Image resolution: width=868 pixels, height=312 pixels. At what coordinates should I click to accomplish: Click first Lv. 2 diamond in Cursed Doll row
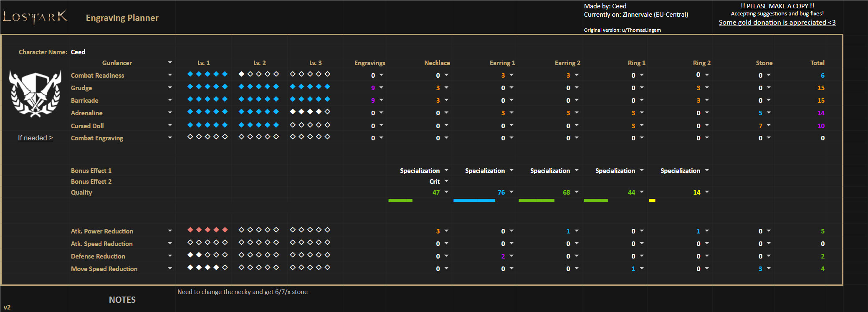pos(241,125)
